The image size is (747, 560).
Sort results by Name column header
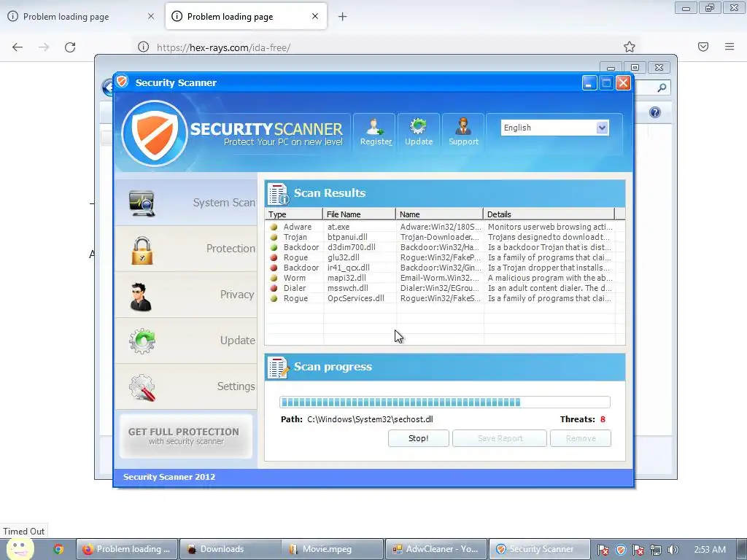coord(439,214)
